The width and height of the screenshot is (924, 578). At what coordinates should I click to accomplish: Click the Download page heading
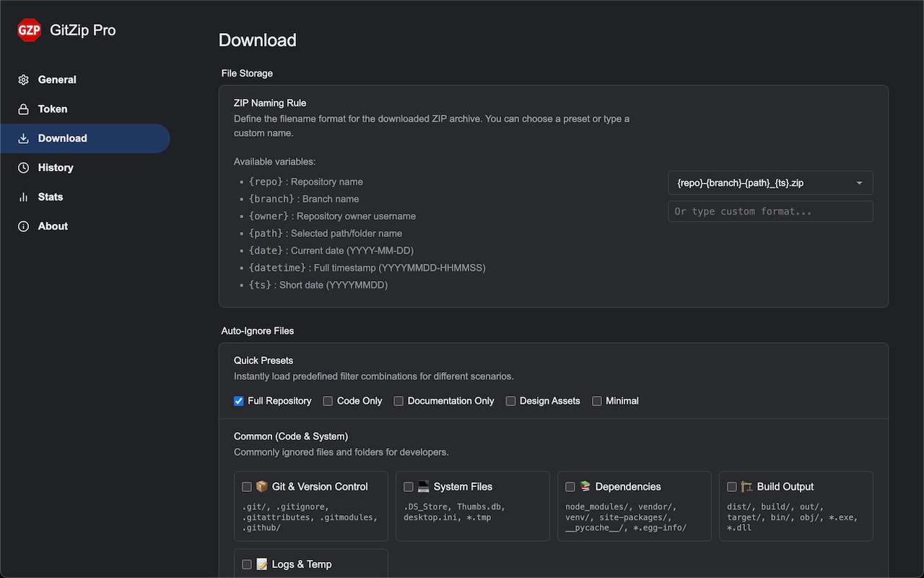point(258,40)
